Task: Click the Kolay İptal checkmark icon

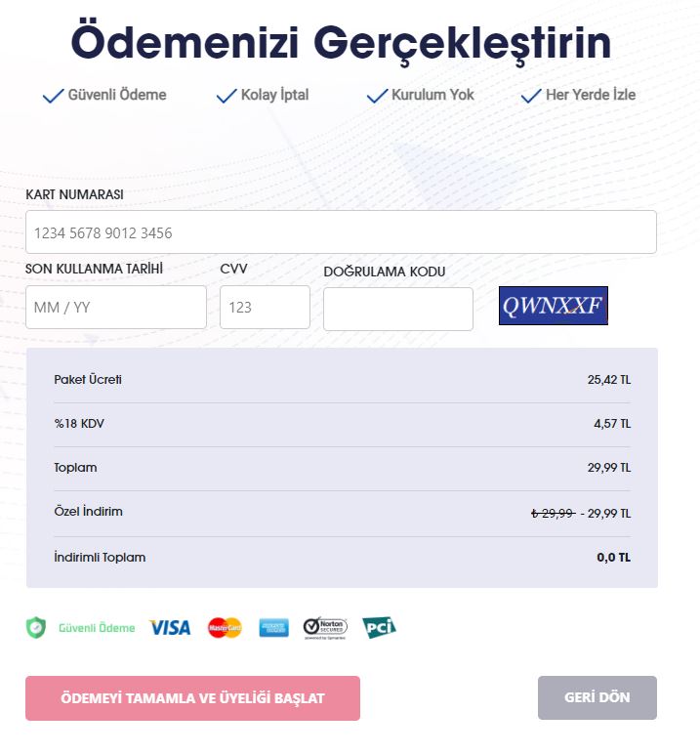Action: (x=226, y=95)
